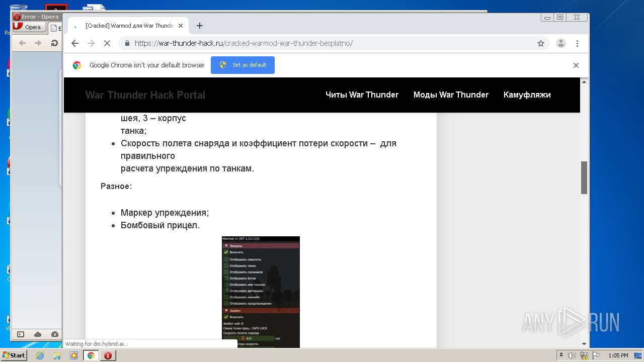
Task: Toggle Opera panels icon in status bar
Action: (x=21, y=334)
